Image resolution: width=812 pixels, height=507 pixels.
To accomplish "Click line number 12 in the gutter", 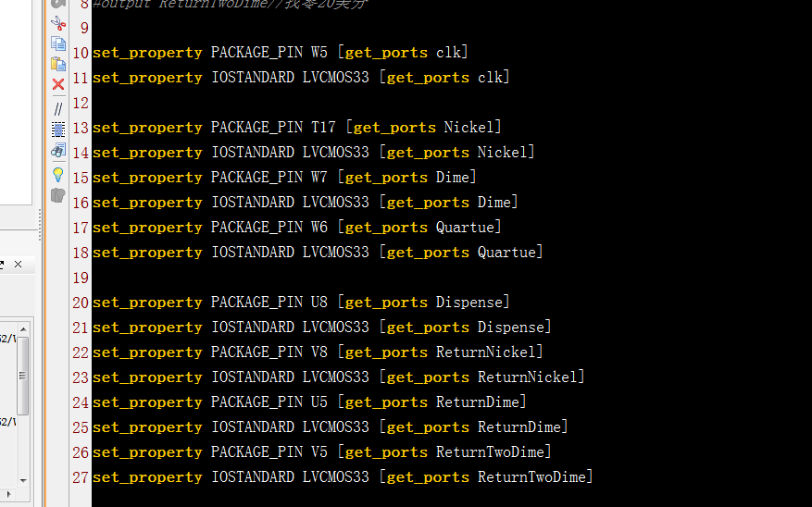I will [x=80, y=103].
